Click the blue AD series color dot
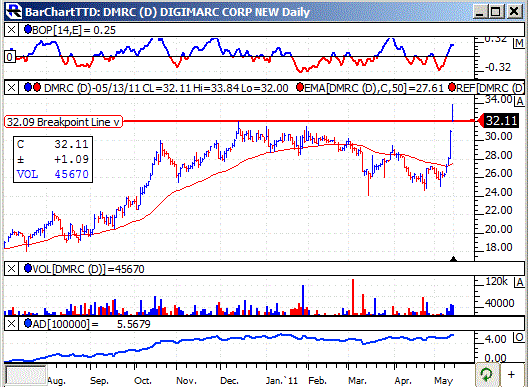 [28, 323]
